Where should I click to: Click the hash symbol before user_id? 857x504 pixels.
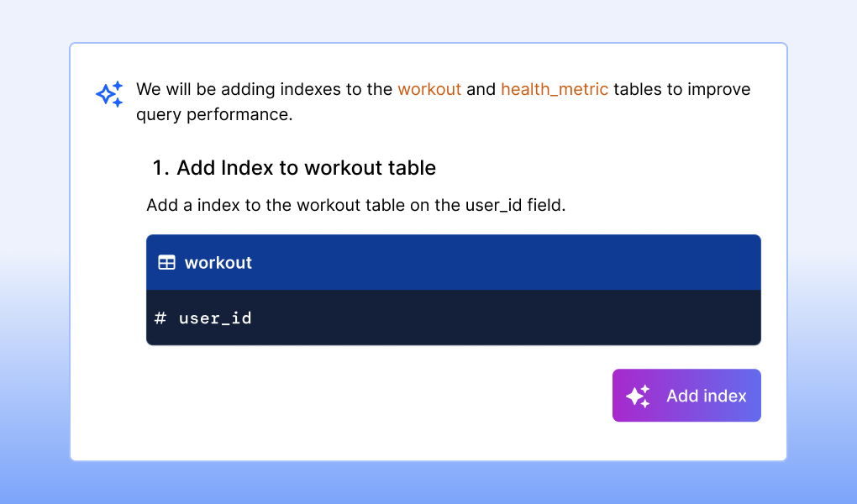[160, 318]
